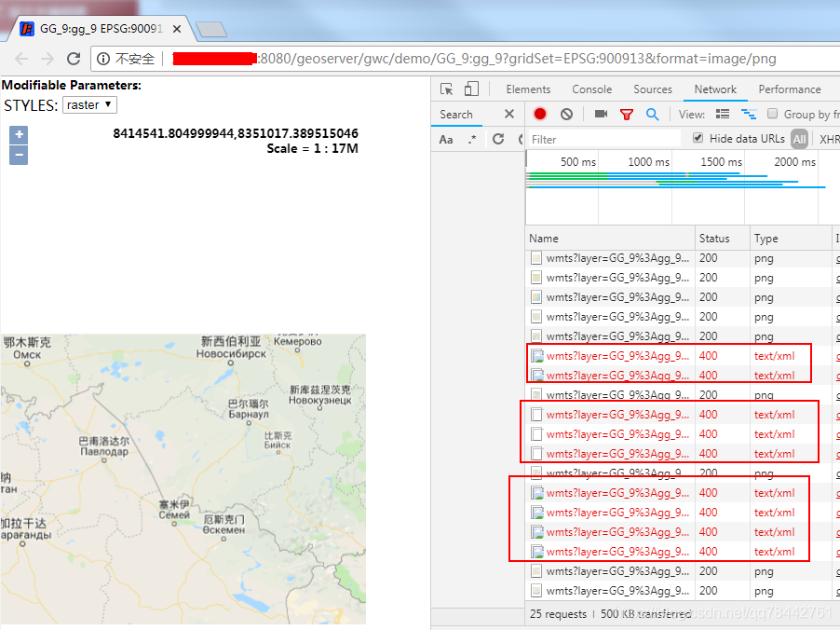Click the waterfall overview view icon

749,114
